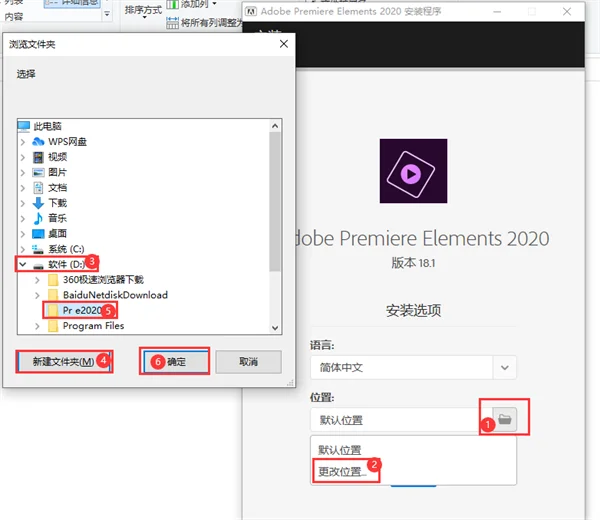The image size is (600, 520).
Task: Click the Program Files folder icon
Action: pyautogui.click(x=53, y=326)
